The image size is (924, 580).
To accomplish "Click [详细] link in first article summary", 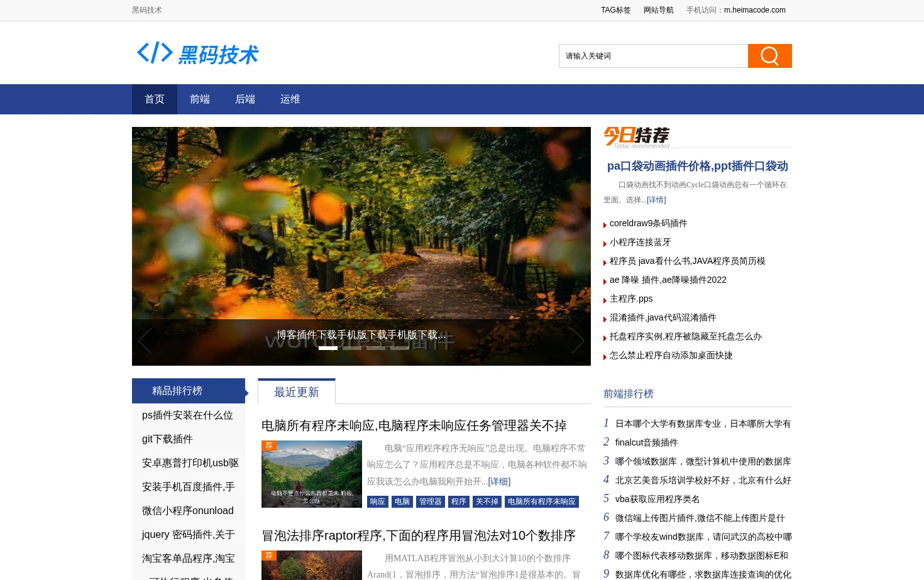I will pyautogui.click(x=499, y=481).
